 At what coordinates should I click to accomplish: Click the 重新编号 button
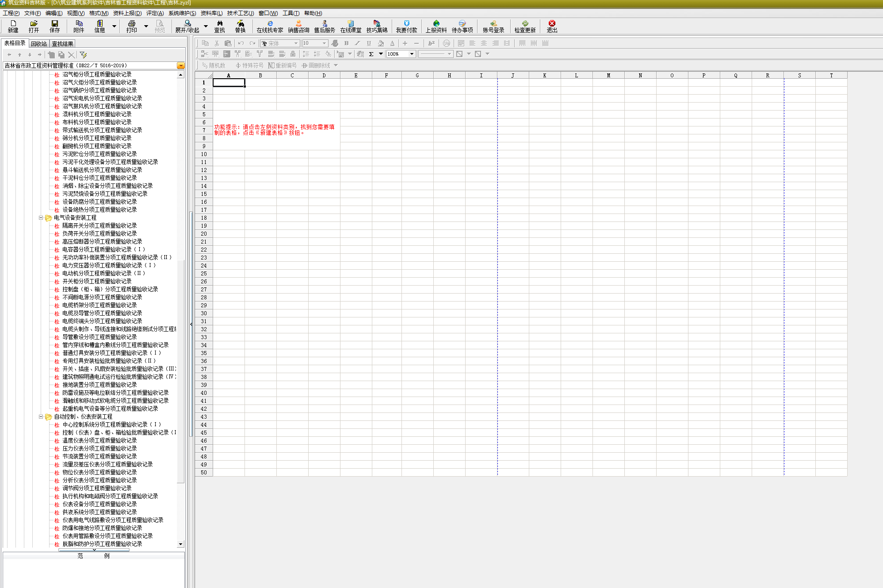pyautogui.click(x=282, y=65)
